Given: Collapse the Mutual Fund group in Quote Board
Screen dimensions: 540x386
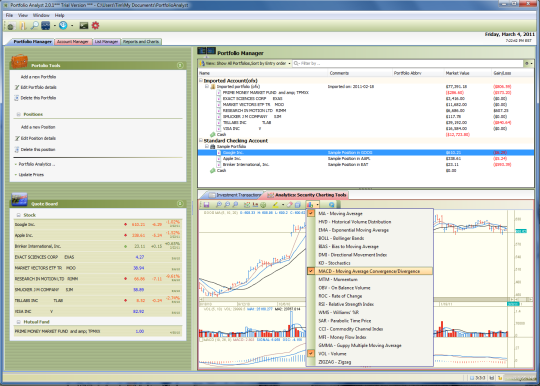Looking at the screenshot, I should coord(19,322).
